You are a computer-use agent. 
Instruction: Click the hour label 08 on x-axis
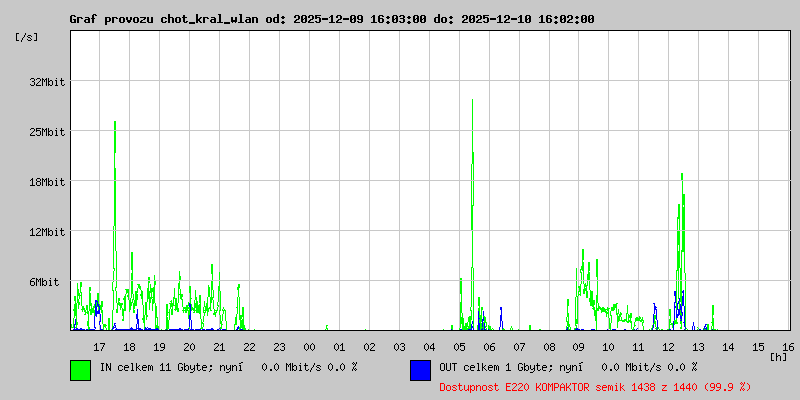click(549, 347)
